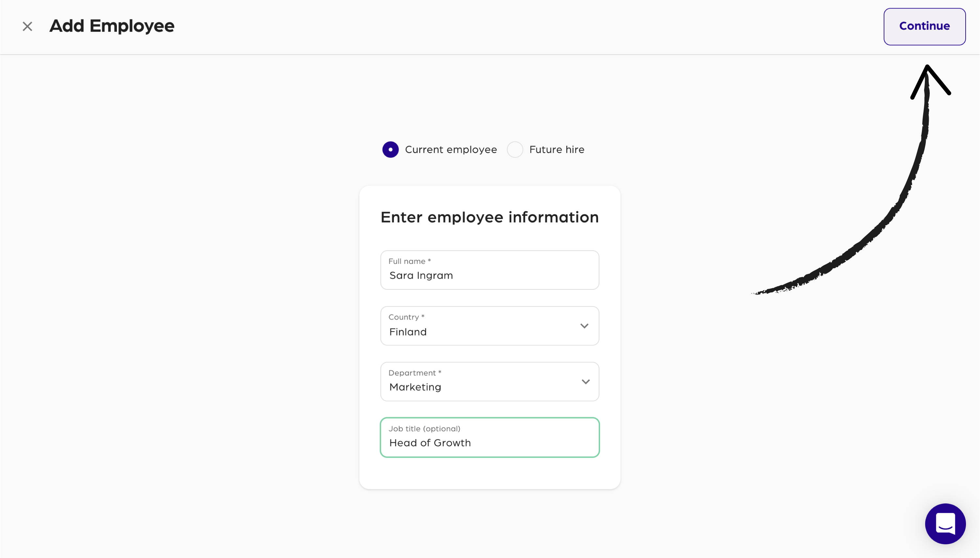Click the 'Add Employee' page title
Image resolution: width=980 pixels, height=558 pixels.
click(x=112, y=26)
